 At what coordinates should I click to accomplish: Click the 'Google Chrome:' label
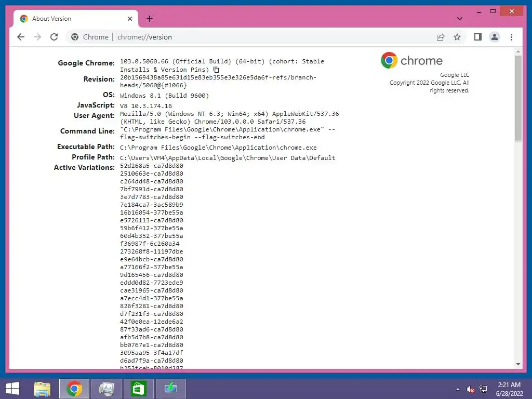(x=86, y=63)
